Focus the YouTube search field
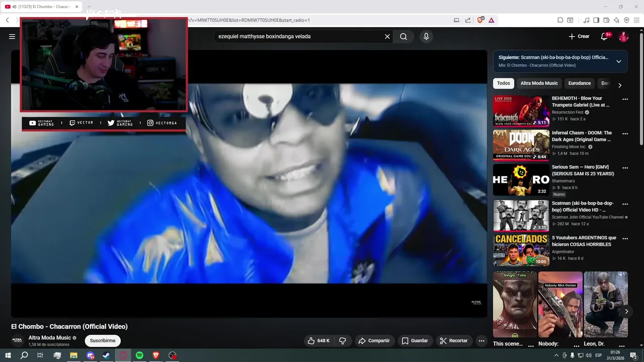The image size is (644, 362). [299, 36]
